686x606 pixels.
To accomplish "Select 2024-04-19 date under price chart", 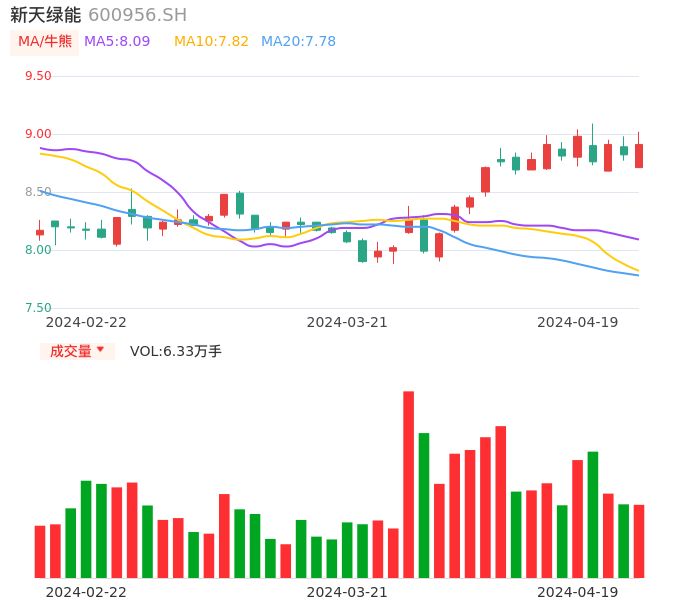I will coord(578,322).
